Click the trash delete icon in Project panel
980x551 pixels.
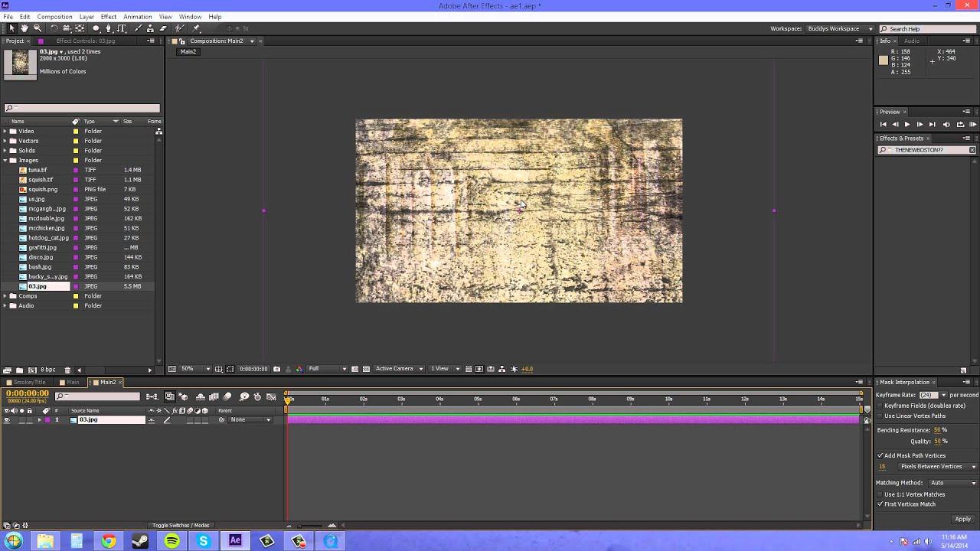coord(67,370)
